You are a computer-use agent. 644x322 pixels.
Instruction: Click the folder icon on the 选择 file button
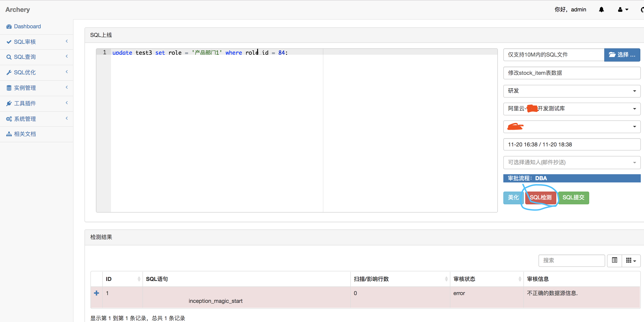[612, 55]
